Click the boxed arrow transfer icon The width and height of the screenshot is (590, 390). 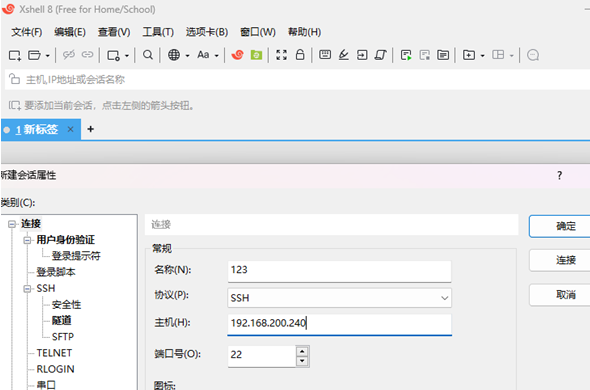[362, 55]
